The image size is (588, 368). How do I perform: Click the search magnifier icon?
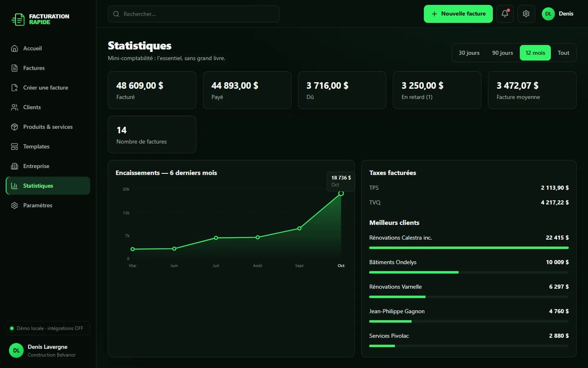tap(116, 14)
